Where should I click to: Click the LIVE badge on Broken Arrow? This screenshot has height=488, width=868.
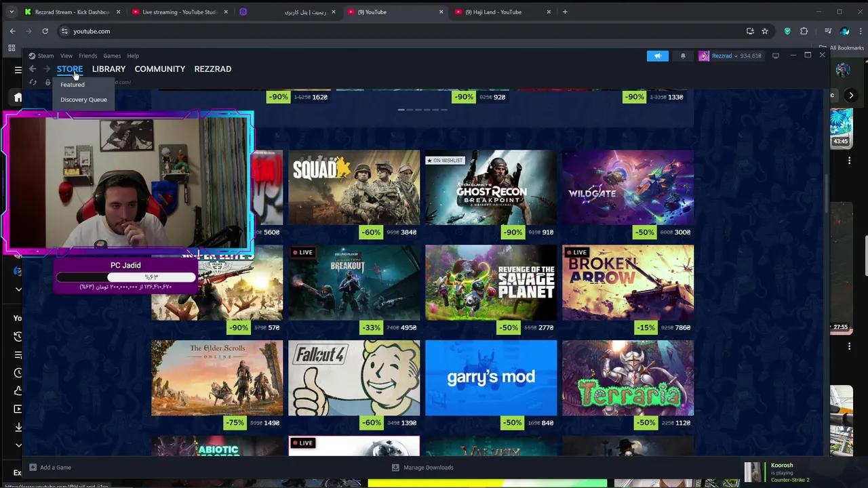pyautogui.click(x=576, y=252)
